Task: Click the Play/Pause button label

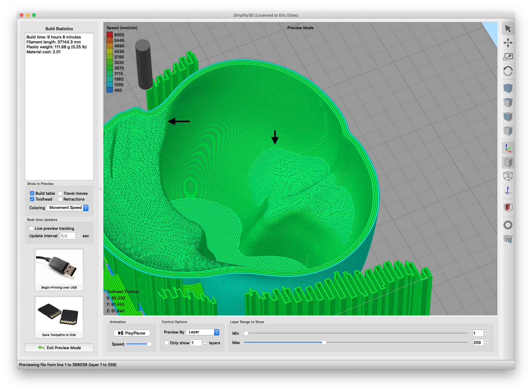Action: 135,333
